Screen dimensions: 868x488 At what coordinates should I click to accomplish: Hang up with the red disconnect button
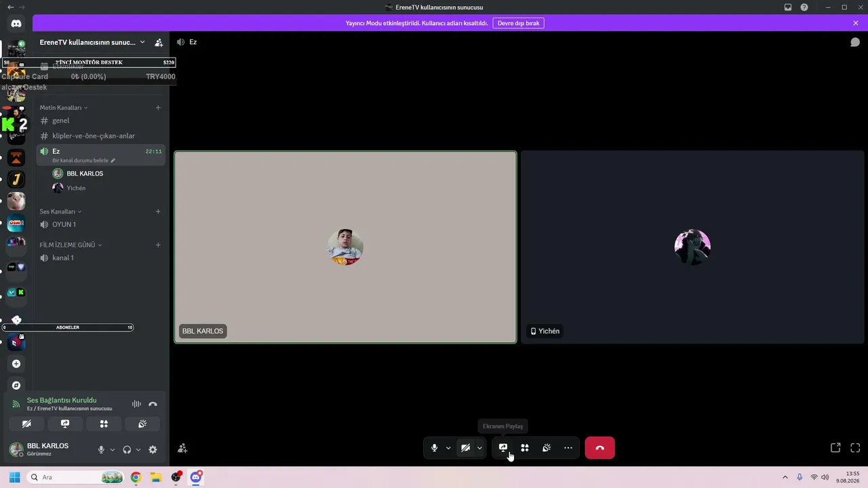[x=599, y=448]
